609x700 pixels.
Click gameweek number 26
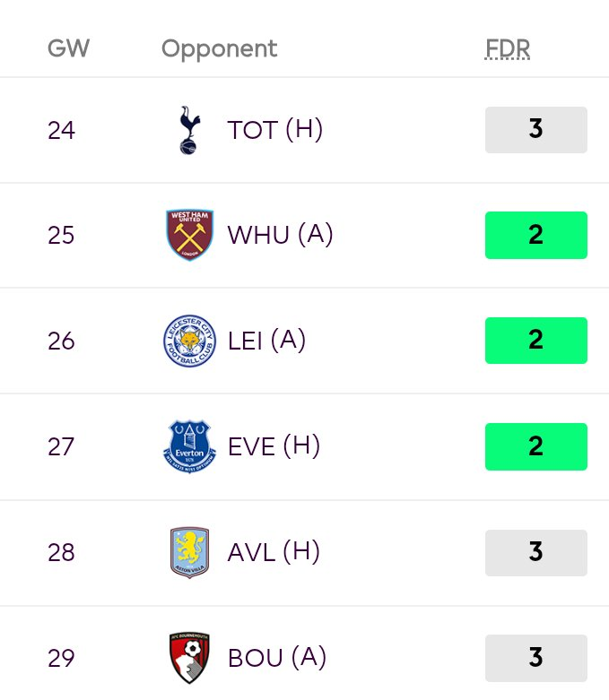[x=61, y=341]
